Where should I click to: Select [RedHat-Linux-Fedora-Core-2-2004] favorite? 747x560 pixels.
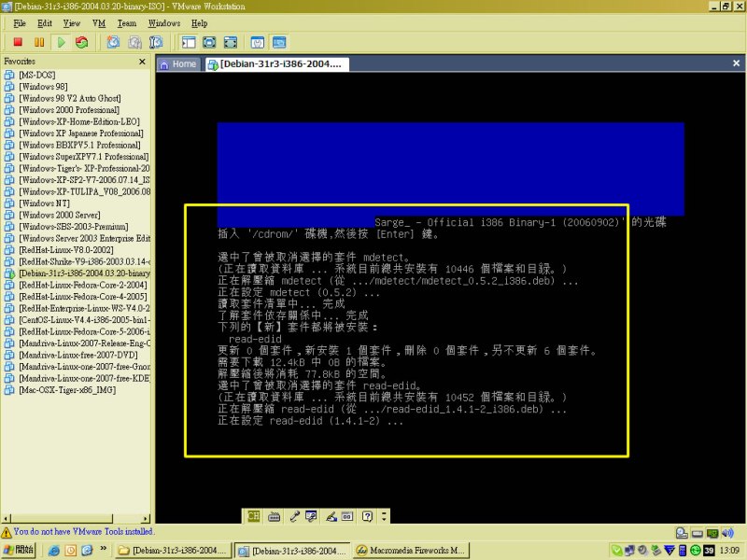tap(83, 285)
